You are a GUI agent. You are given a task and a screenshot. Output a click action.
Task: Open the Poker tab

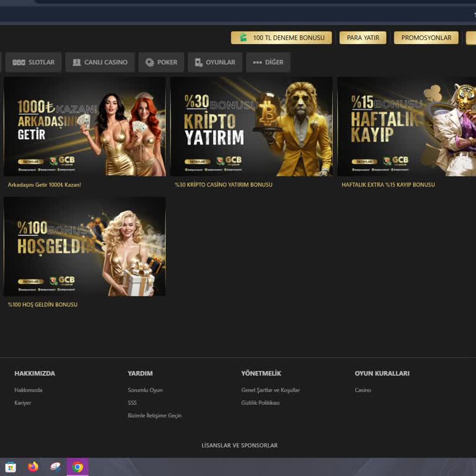point(161,62)
